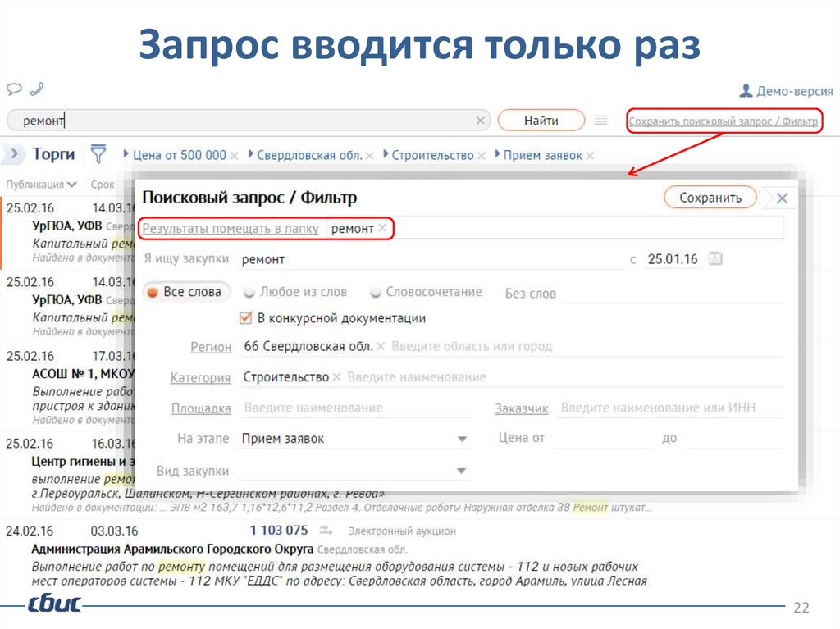This screenshot has width=840, height=629.
Task: Open the funnel filter icon beside Торги
Action: pos(98,154)
